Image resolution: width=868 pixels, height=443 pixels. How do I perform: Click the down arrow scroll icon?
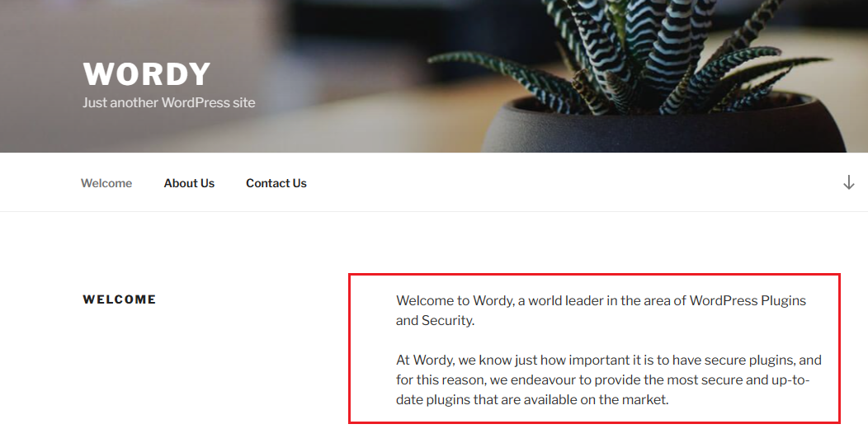pyautogui.click(x=849, y=183)
